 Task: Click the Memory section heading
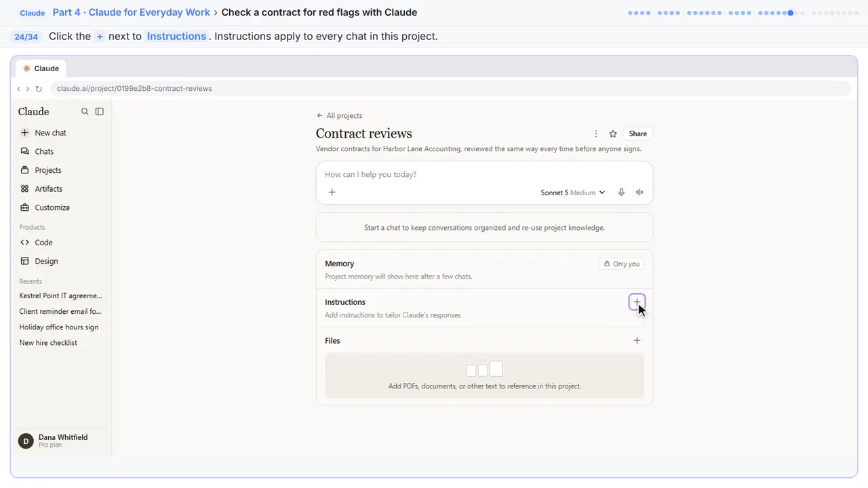tap(340, 264)
